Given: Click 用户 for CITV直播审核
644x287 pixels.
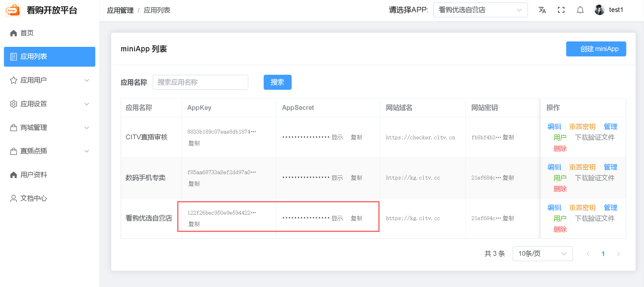Looking at the screenshot, I should click(560, 137).
